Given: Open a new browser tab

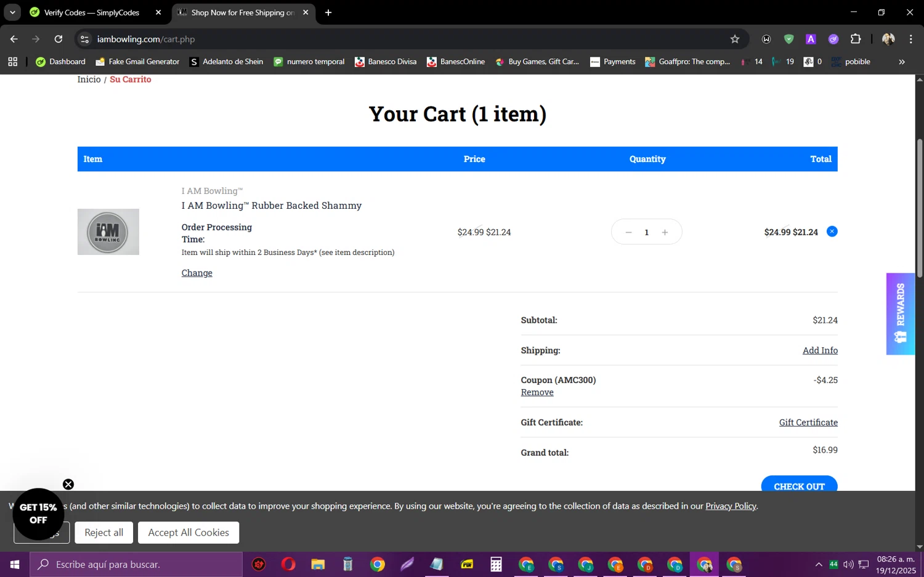Looking at the screenshot, I should click(328, 12).
